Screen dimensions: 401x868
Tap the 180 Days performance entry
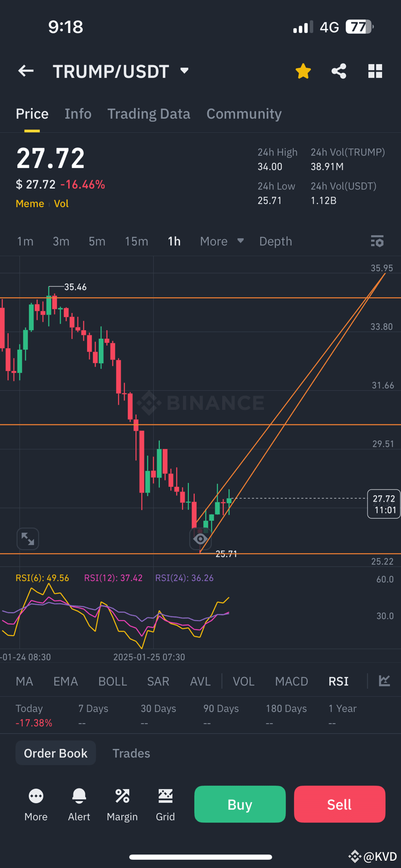286,715
